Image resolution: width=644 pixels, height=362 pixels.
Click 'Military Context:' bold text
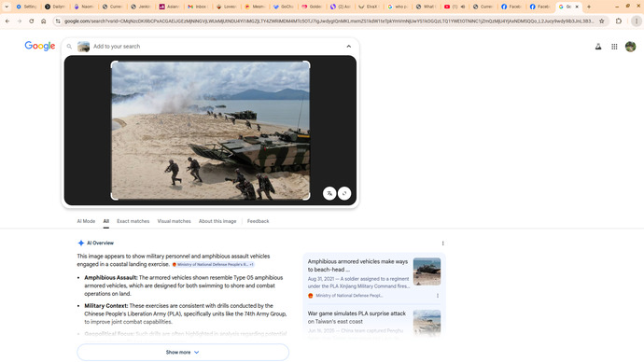point(106,306)
